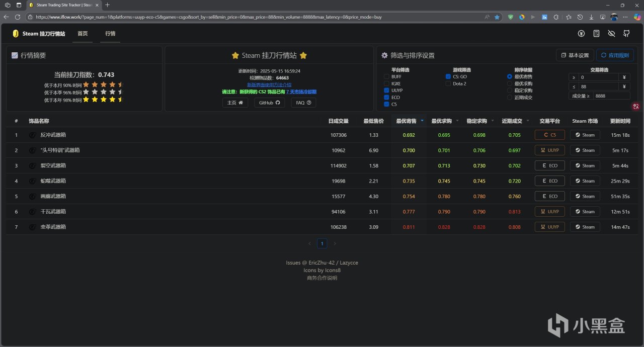The width and height of the screenshot is (644, 347).
Task: Click the screenshot capture icon in browser toolbar
Action: [x=603, y=17]
